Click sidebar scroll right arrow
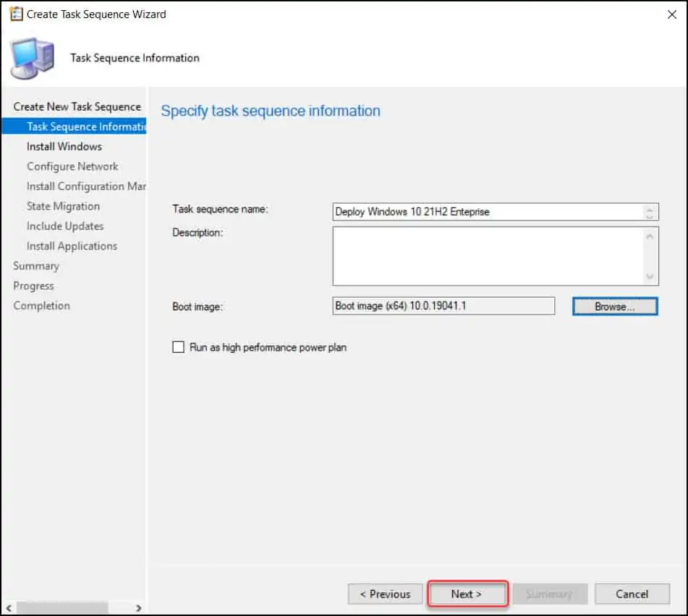688x616 pixels. click(x=139, y=608)
